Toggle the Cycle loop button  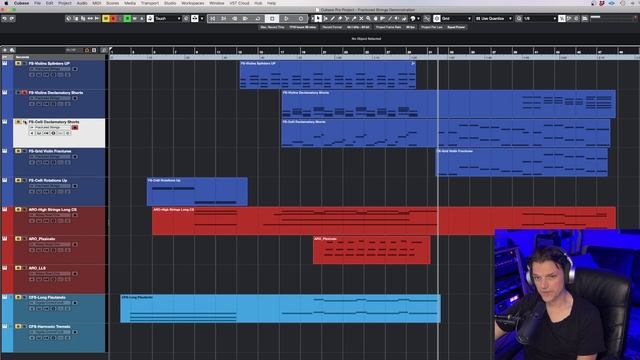coord(258,18)
